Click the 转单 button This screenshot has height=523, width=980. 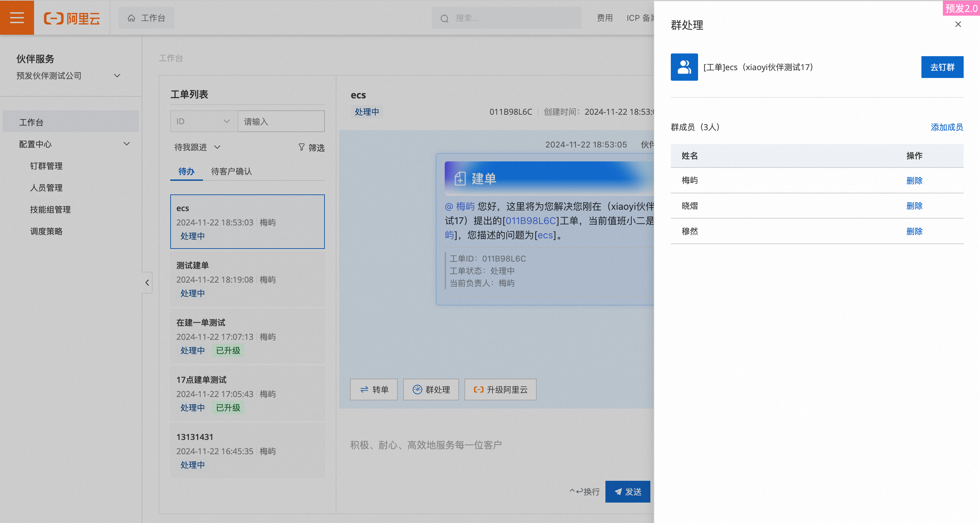(x=374, y=389)
